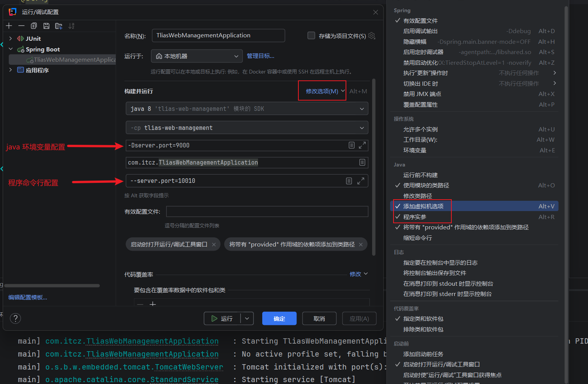The image size is (588, 384).
Task: Open the 管理目标 link
Action: [261, 56]
